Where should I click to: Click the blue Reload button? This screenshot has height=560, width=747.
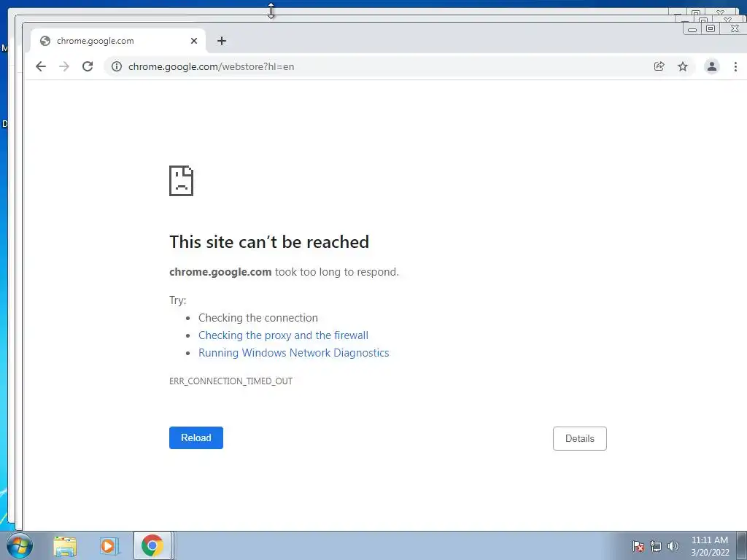tap(196, 437)
